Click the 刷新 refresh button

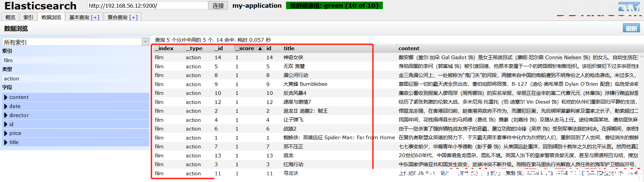click(x=631, y=28)
